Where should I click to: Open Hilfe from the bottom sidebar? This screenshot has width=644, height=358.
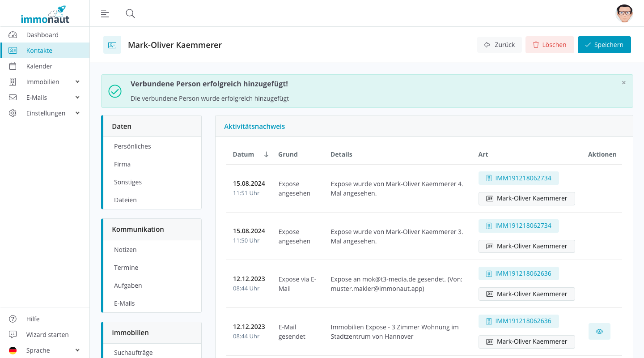coord(33,319)
